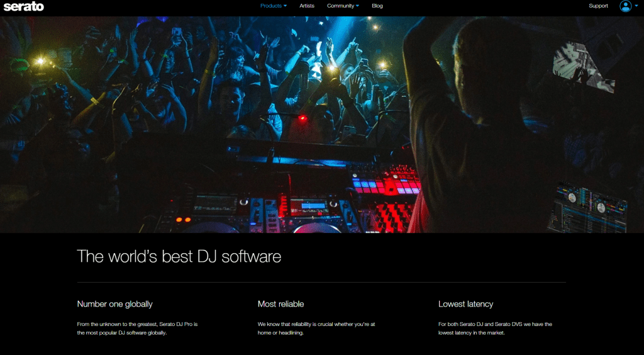Select "The world's best DJ software" heading
Viewport: 644px width, 355px height.
click(x=179, y=256)
